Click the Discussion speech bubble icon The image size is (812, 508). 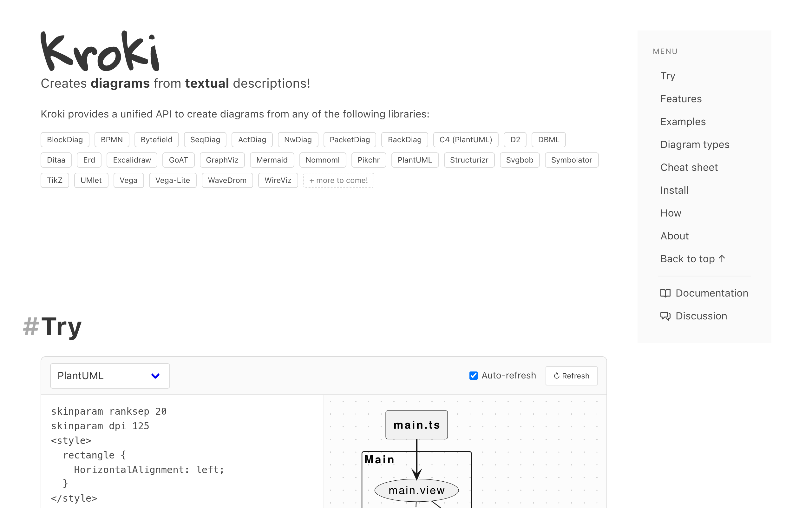[665, 316]
